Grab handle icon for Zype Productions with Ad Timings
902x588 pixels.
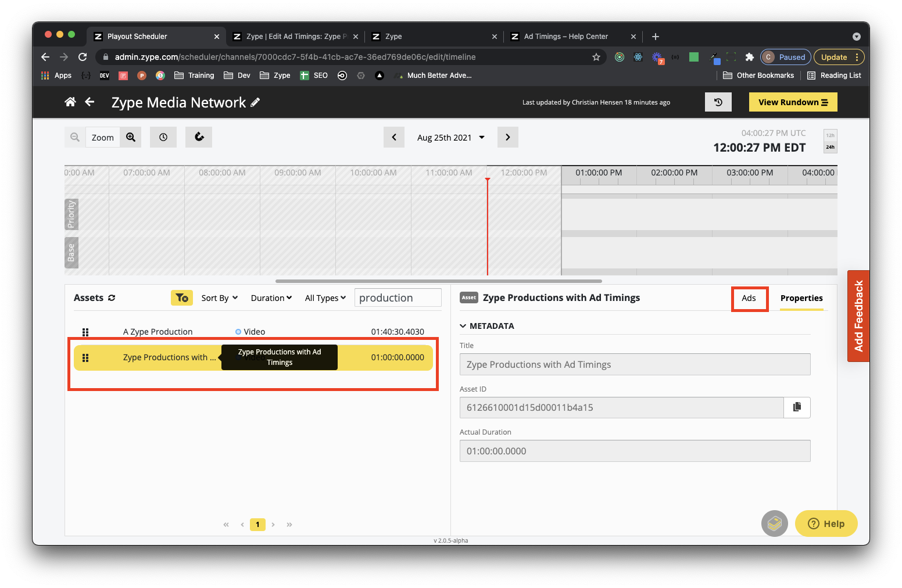click(x=85, y=357)
